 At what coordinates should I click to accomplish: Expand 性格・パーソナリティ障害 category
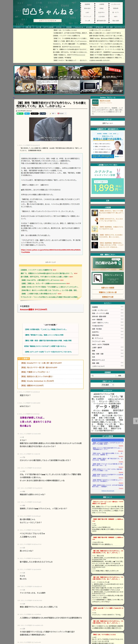(122, 313)
